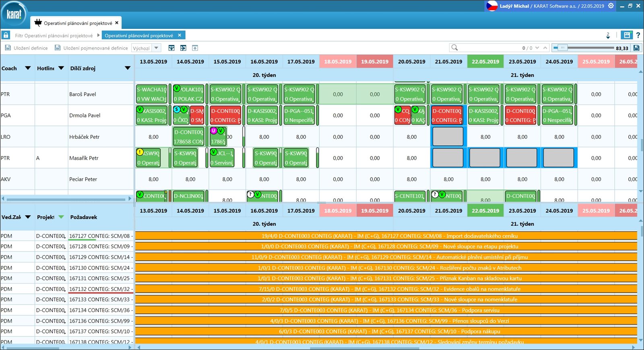Expand the Dílčí zdroj column dropdown
The width and height of the screenshot is (644, 350).
click(x=128, y=68)
